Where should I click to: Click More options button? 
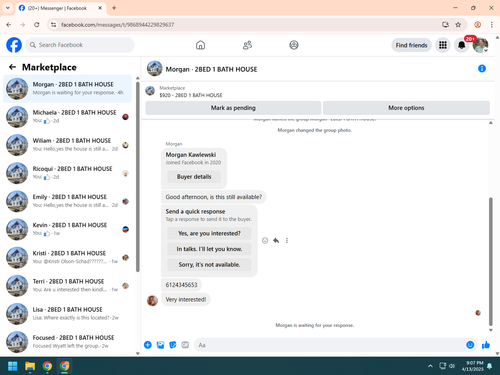(406, 108)
